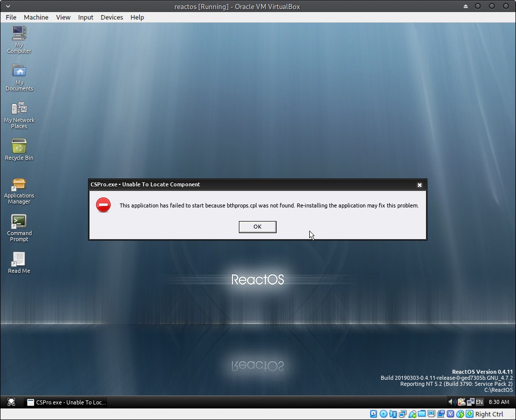516x420 pixels.
Task: Click the Right Ctrl host key label
Action: pyautogui.click(x=489, y=414)
